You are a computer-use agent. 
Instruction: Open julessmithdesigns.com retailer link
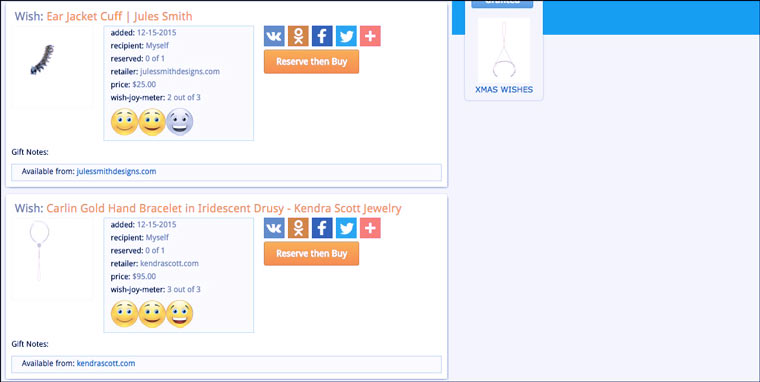click(x=180, y=71)
